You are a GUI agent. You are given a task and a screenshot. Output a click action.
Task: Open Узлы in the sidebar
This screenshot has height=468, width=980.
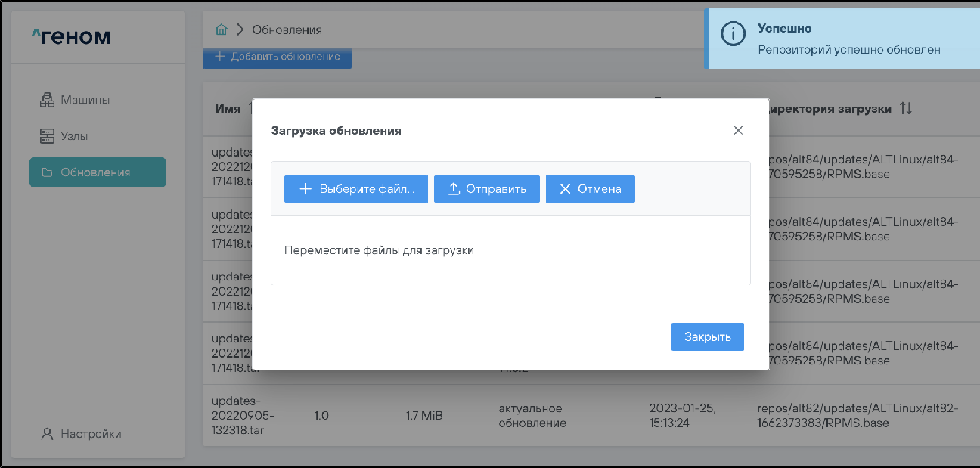[x=74, y=136]
